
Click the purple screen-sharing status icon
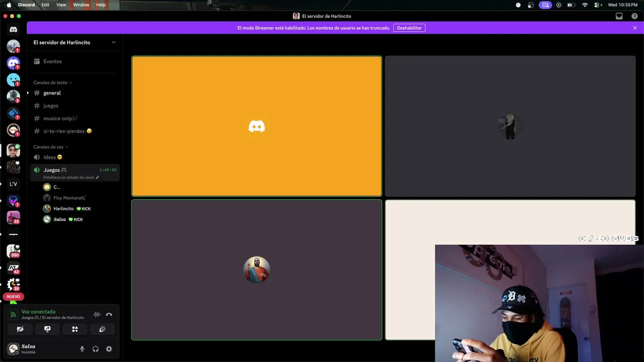coord(545,5)
